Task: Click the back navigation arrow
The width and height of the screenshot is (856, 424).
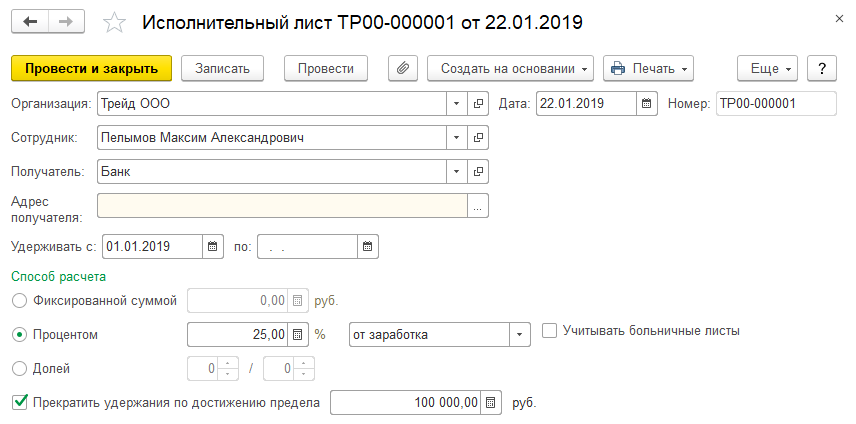Action: click(x=31, y=21)
